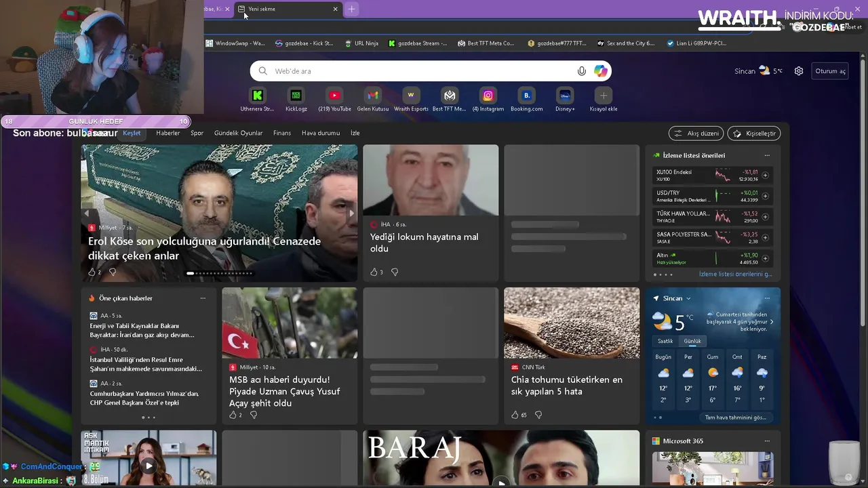Add XU100 Endeksi to watchlist
Screen dimensions: 868x488
pyautogui.click(x=765, y=176)
